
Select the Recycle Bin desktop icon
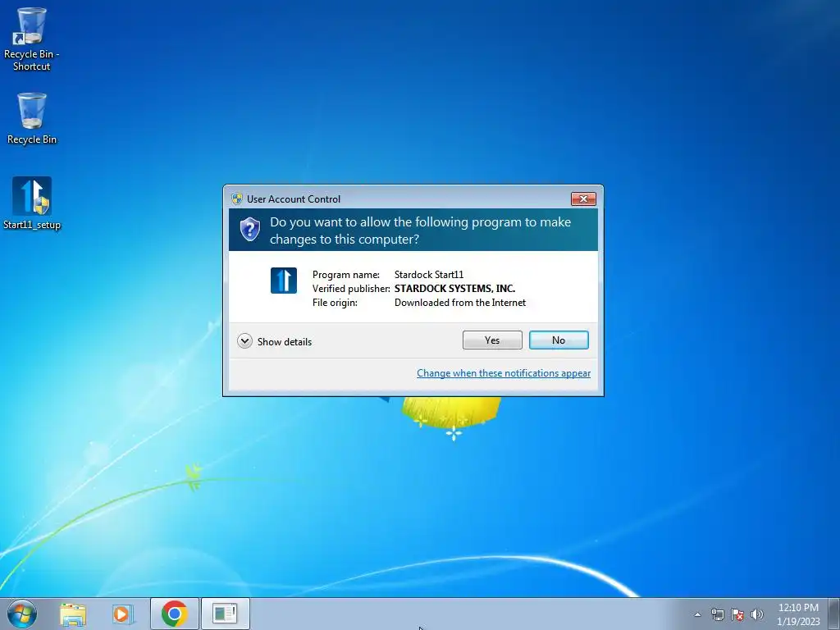point(32,118)
